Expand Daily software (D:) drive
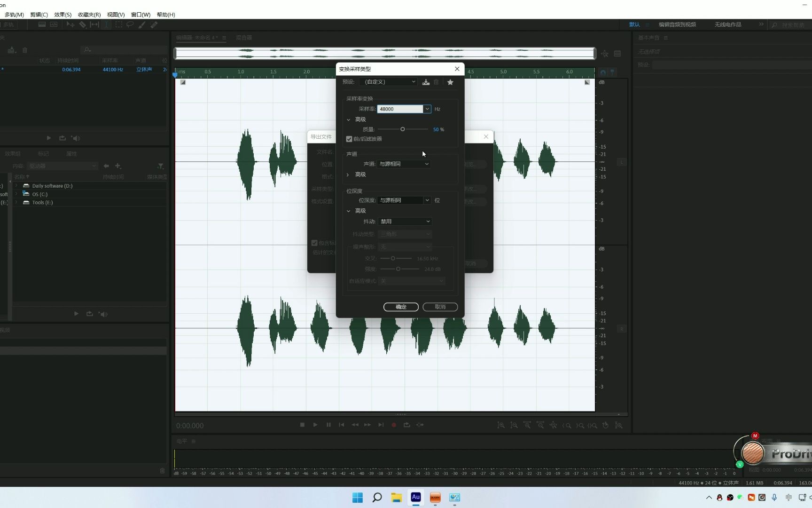This screenshot has width=812, height=508. tap(17, 186)
